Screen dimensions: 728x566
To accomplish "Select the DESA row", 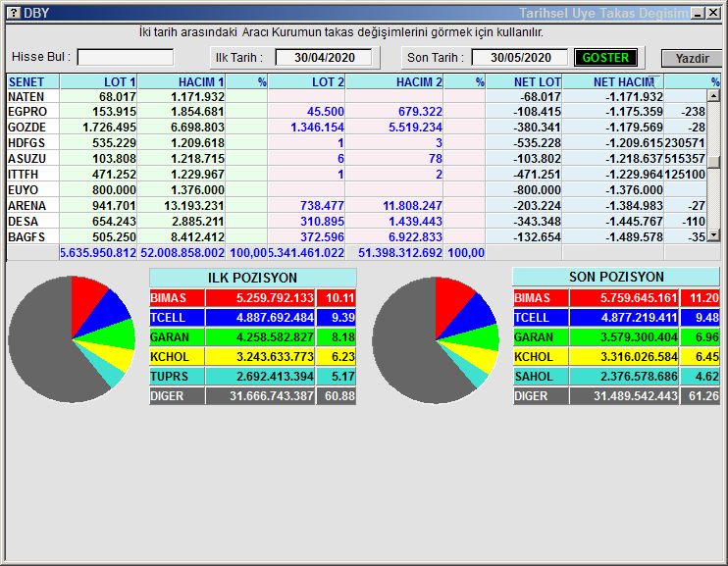I will (356, 222).
